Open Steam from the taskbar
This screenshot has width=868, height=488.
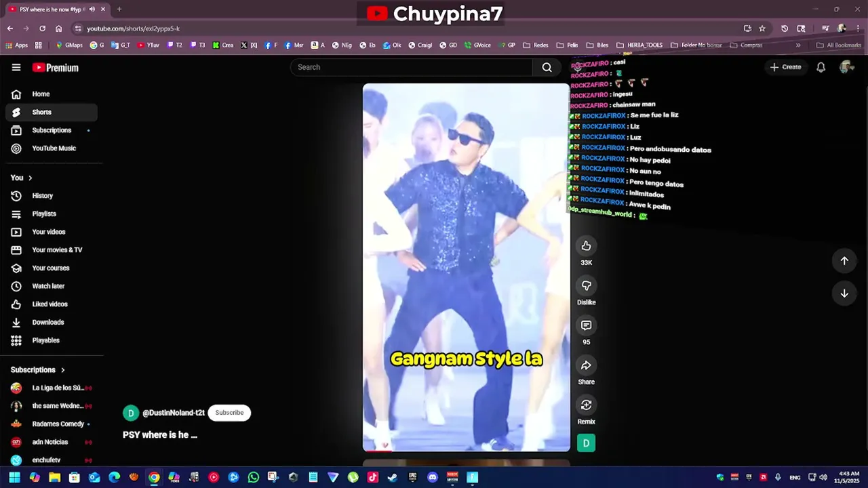(x=393, y=477)
